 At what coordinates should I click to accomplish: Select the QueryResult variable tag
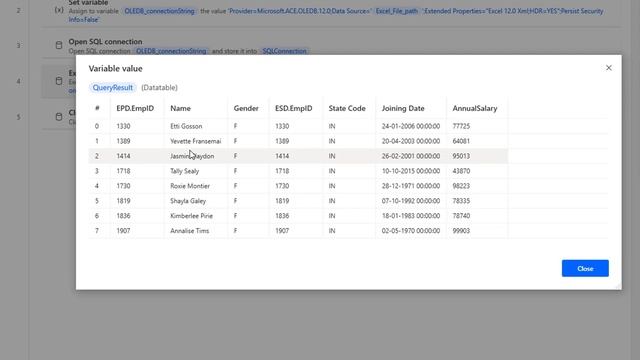(x=113, y=87)
